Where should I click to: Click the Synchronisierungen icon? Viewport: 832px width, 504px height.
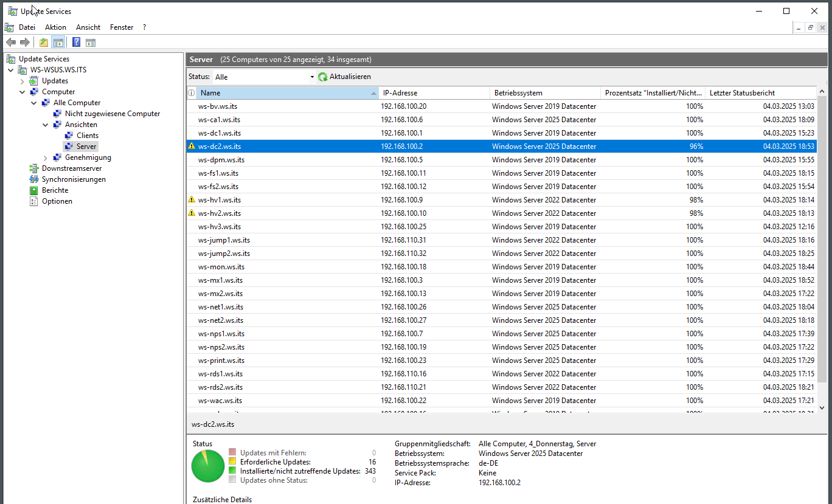[x=35, y=179]
